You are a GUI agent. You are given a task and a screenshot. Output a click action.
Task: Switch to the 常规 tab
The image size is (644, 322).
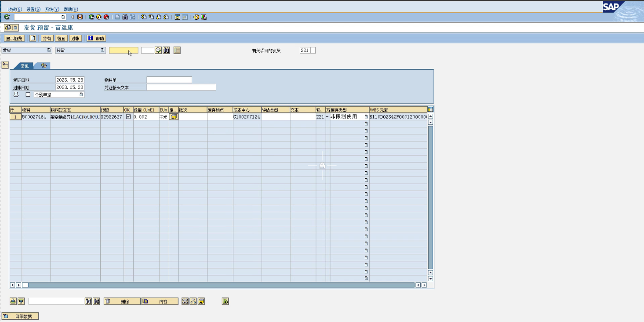pos(25,66)
